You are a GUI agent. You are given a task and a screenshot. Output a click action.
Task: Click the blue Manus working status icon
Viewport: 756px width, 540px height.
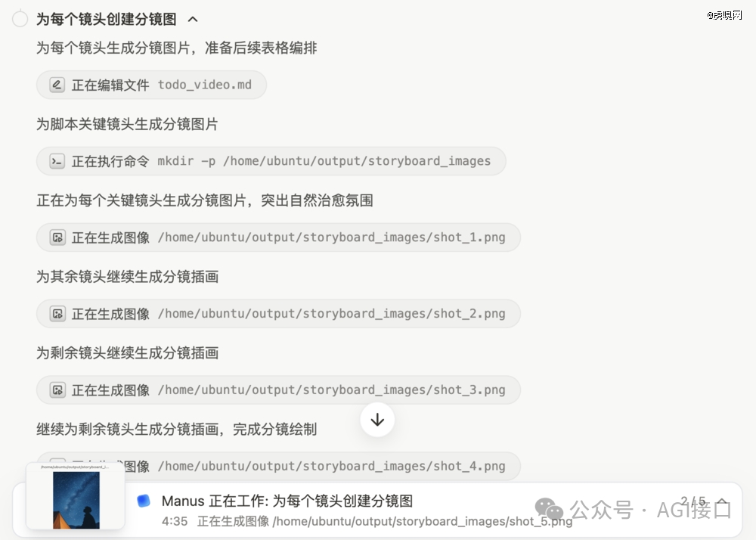tap(144, 501)
